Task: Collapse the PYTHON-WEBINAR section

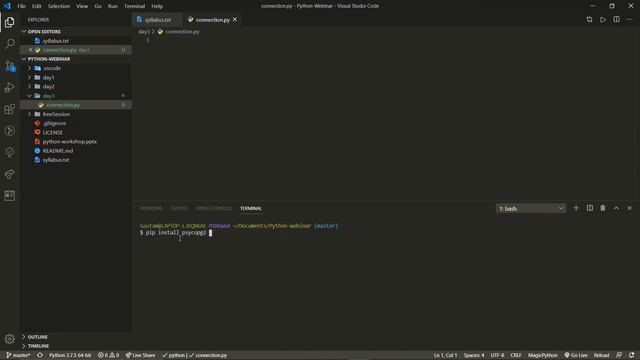Action: (24, 59)
